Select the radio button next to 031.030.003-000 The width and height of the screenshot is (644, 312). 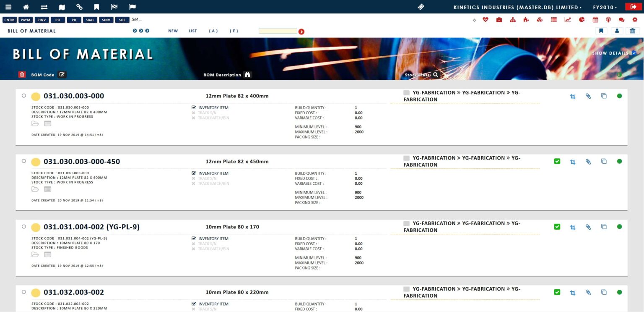(24, 95)
